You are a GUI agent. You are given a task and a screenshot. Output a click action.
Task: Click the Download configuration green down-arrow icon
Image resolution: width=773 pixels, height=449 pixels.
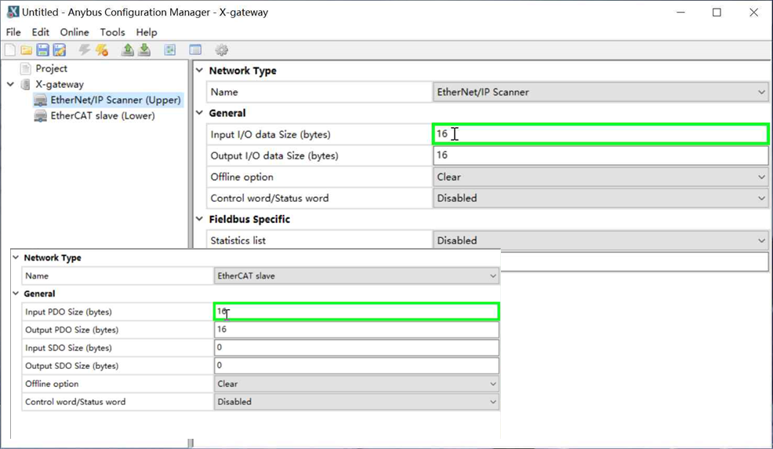point(144,50)
